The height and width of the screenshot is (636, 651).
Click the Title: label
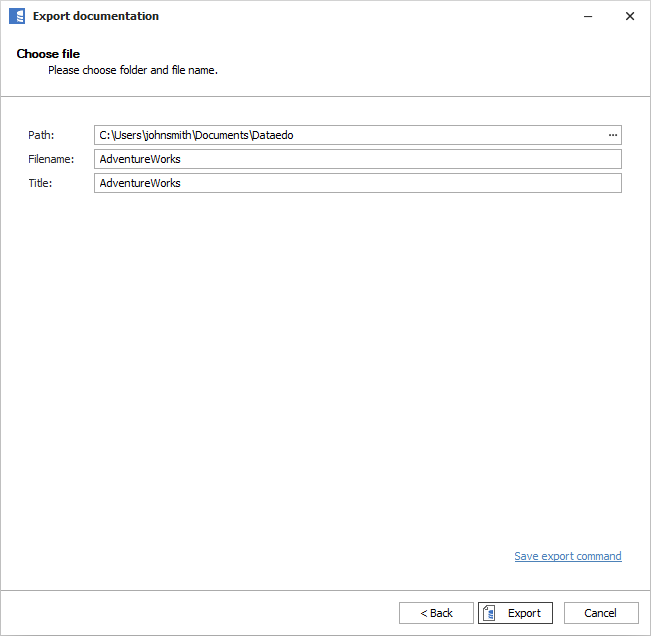(40, 183)
